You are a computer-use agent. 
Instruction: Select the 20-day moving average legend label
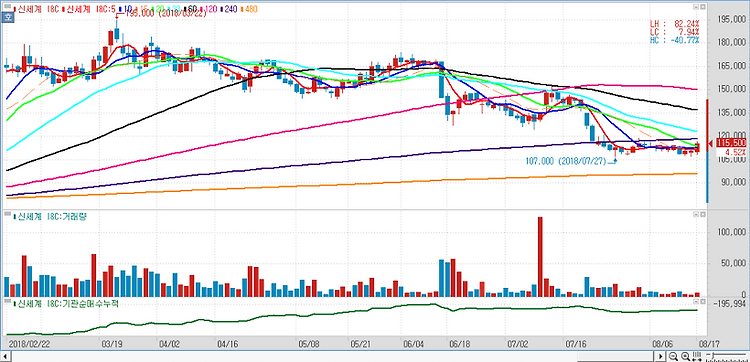(158, 9)
